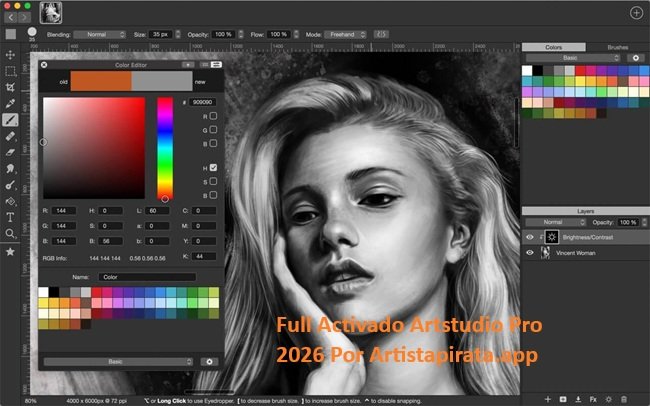Click the plus icon at top right
The width and height of the screenshot is (650, 406).
636,13
